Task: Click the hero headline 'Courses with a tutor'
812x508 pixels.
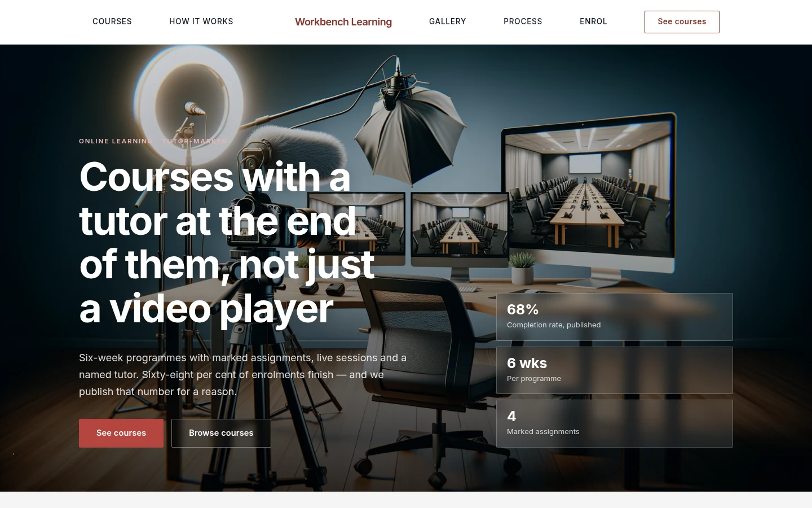Action: pyautogui.click(x=227, y=242)
